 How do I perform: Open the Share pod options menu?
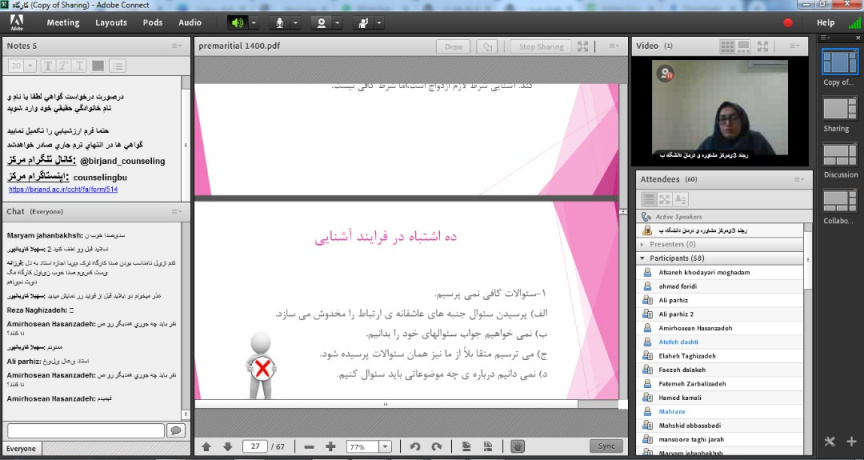tap(614, 46)
